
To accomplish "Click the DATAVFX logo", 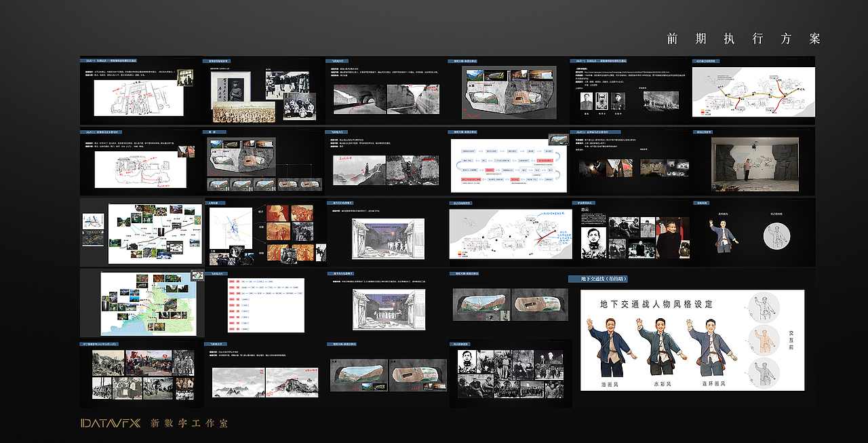I will [111, 423].
